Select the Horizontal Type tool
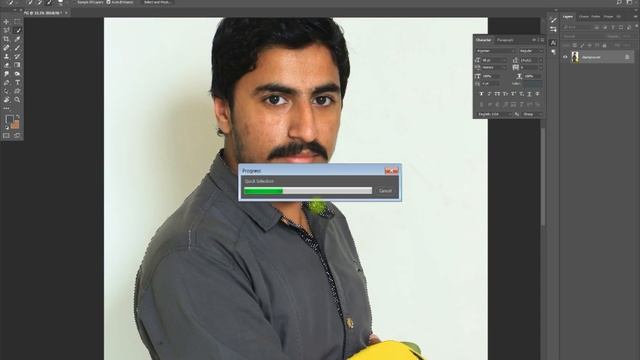Image resolution: width=640 pixels, height=360 pixels. coord(17,83)
